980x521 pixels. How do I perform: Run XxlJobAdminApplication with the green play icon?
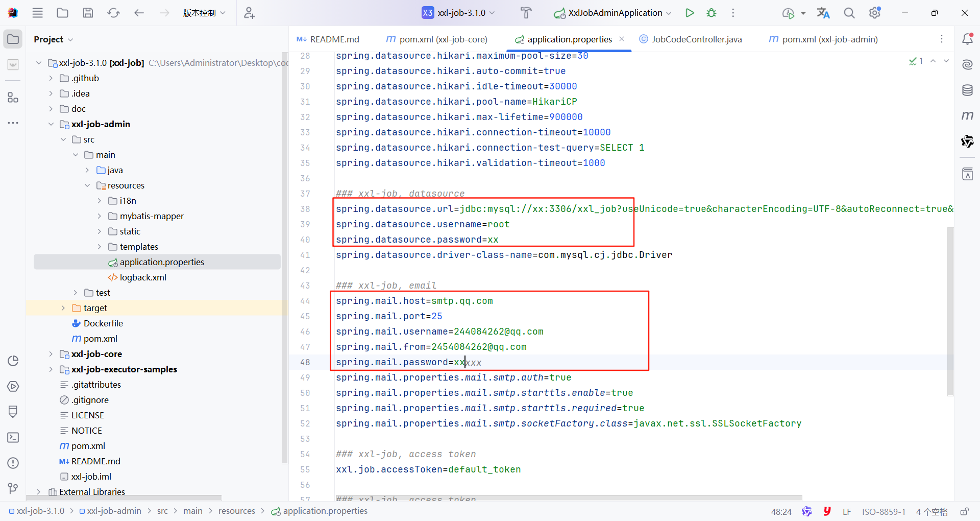(x=690, y=13)
